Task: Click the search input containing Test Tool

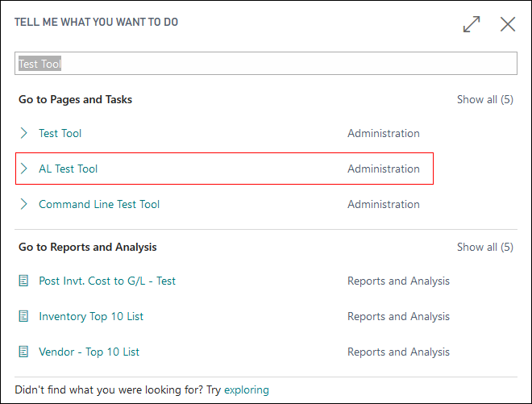Action: [265, 64]
